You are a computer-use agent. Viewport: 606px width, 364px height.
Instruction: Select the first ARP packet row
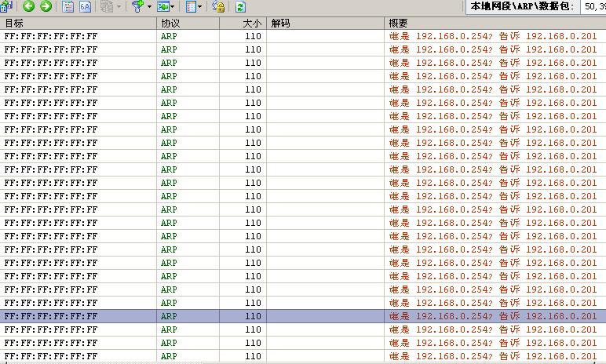tap(235, 36)
